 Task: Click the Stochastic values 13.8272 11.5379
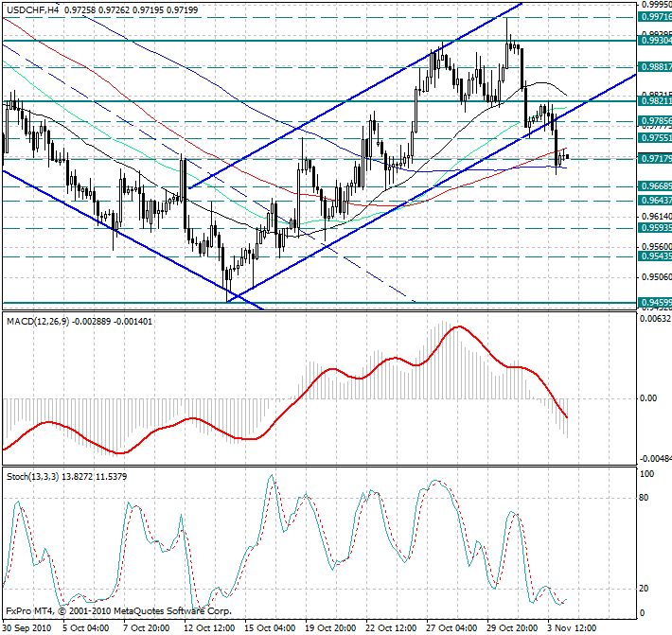[95, 476]
